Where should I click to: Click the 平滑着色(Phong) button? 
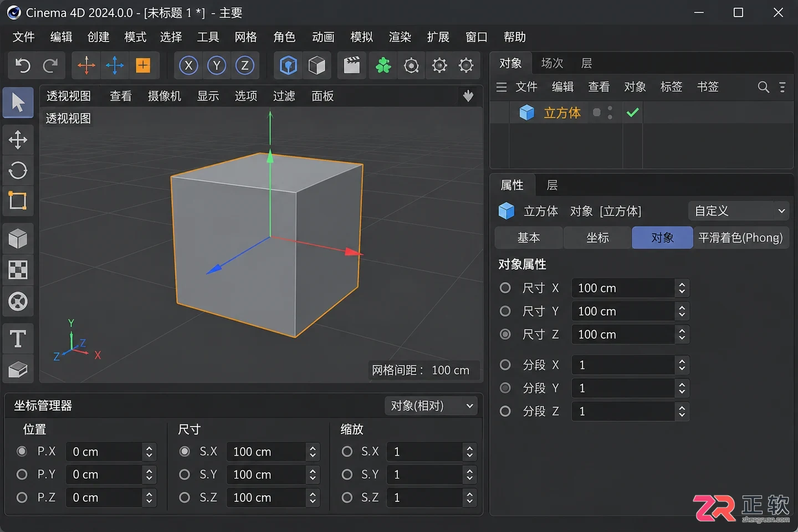(x=740, y=238)
